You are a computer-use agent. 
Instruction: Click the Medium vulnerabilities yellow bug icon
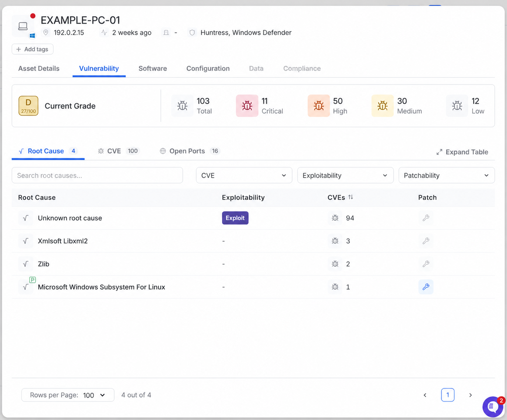tap(383, 106)
